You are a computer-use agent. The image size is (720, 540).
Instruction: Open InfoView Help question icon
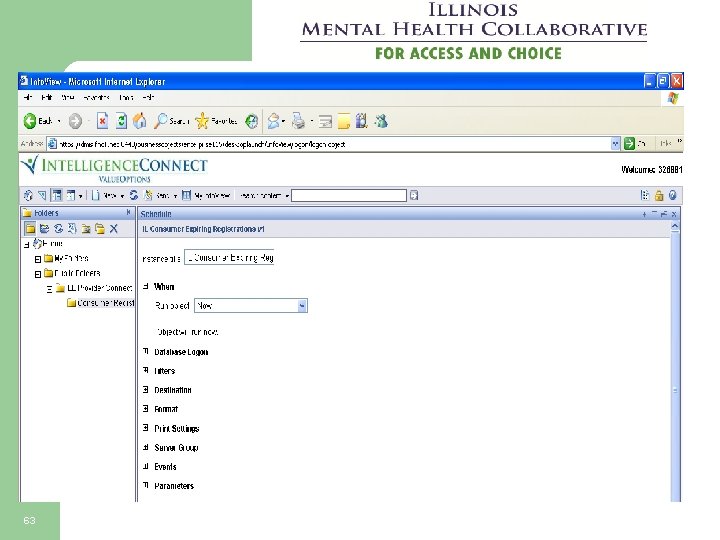tap(673, 196)
